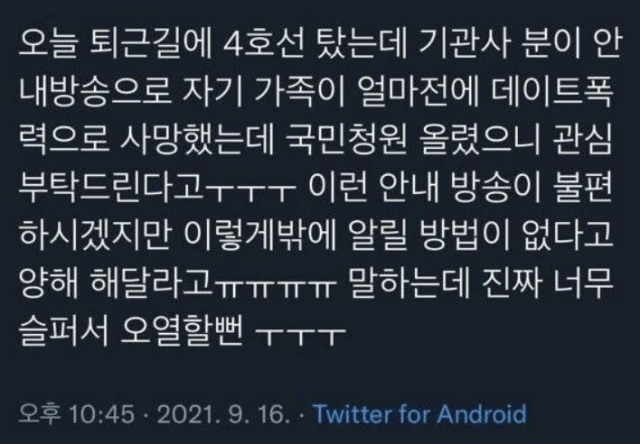Click the ㅜㅜㅜ characters at the tweet's end
This screenshot has height=444, width=640.
(x=300, y=333)
